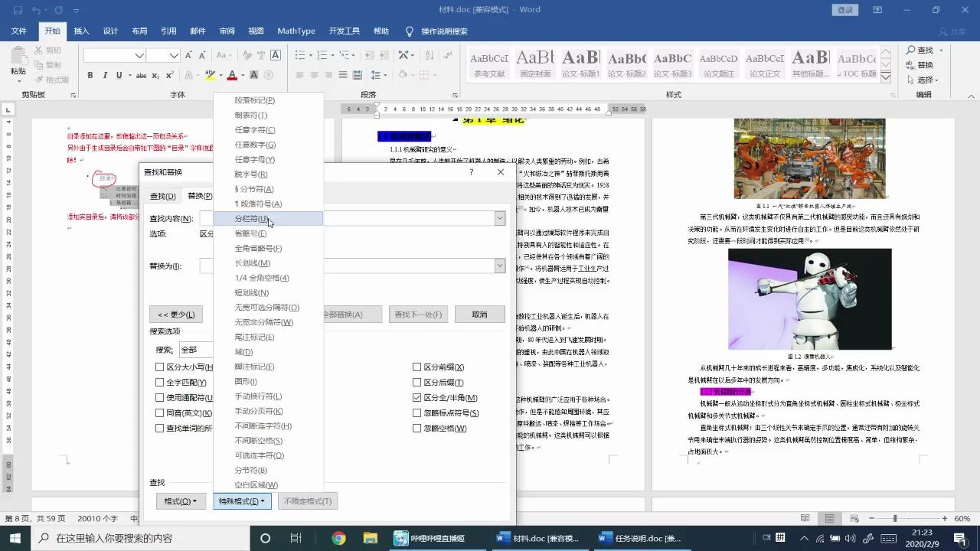Enable the 全字匹配 checkbox
This screenshot has height=551, width=980.
point(160,382)
